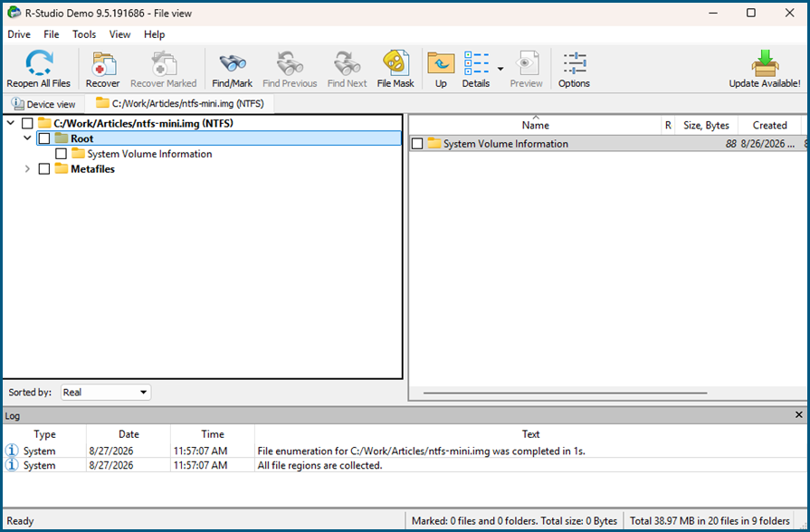Image resolution: width=810 pixels, height=532 pixels.
Task: Open the Drive menu
Action: point(19,34)
